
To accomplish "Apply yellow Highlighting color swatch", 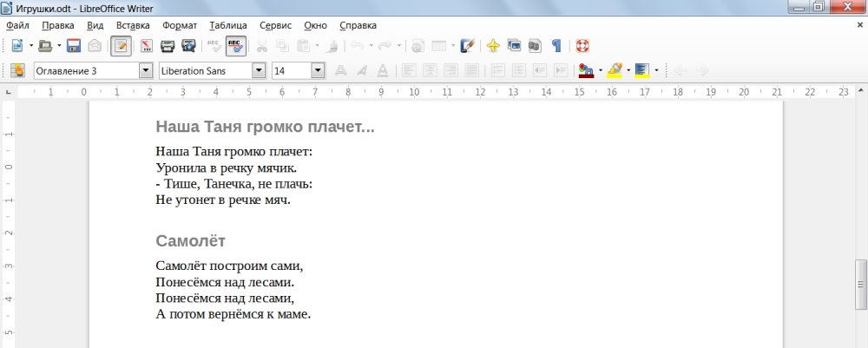I will pyautogui.click(x=615, y=70).
